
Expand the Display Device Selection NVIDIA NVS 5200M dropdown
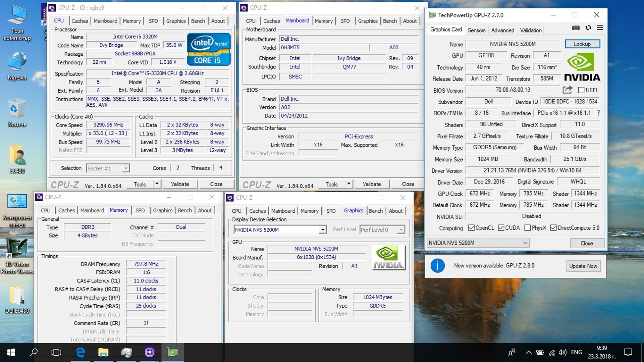(323, 230)
